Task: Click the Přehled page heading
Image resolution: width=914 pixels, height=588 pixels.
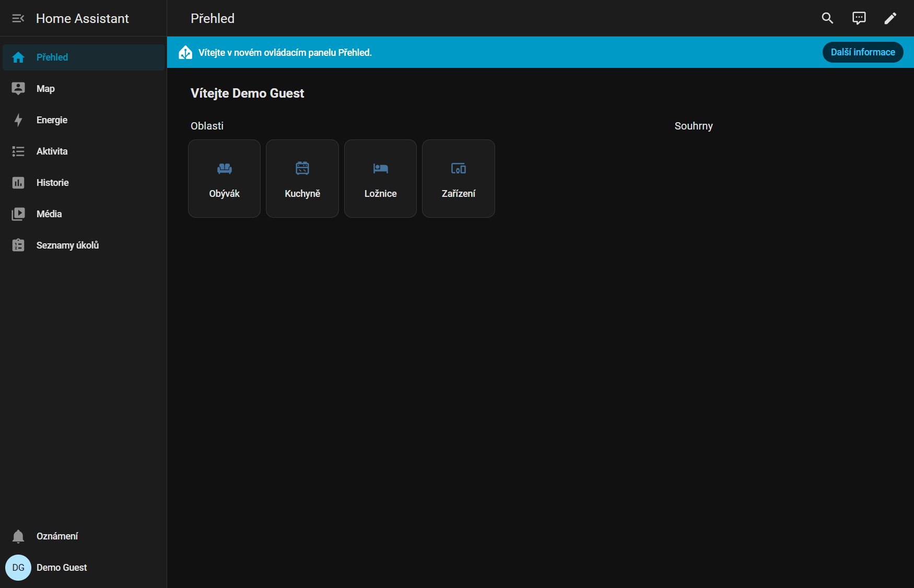Action: click(x=213, y=18)
